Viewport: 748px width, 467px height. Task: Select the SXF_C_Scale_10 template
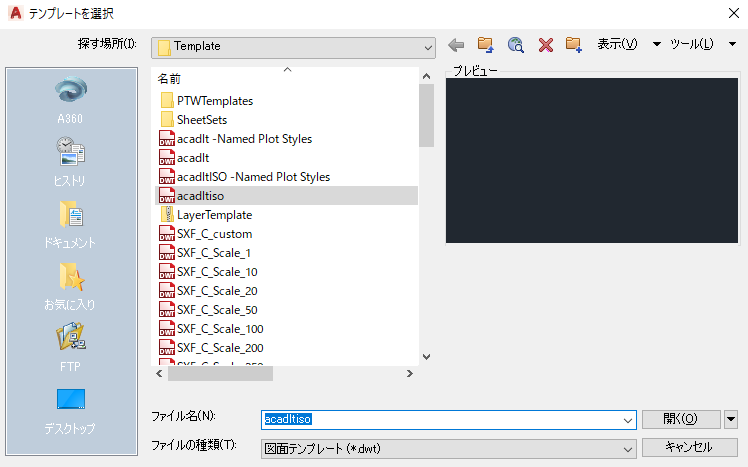coord(217,272)
